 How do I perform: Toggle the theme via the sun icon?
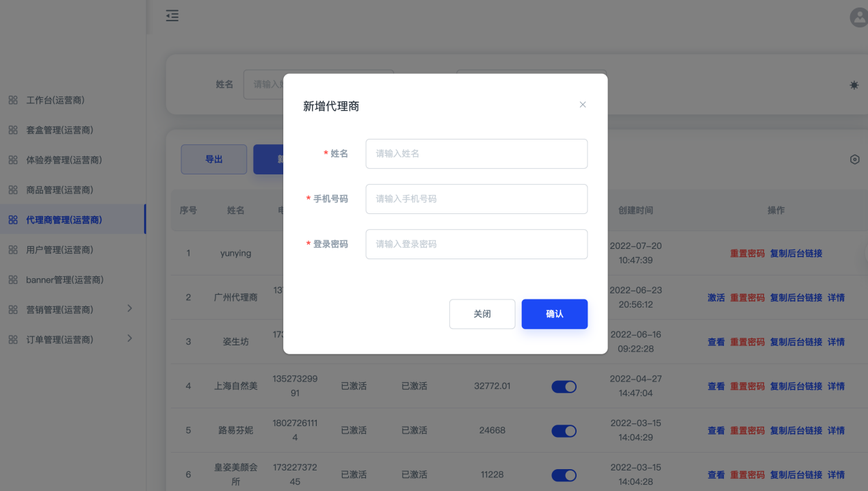coord(854,85)
